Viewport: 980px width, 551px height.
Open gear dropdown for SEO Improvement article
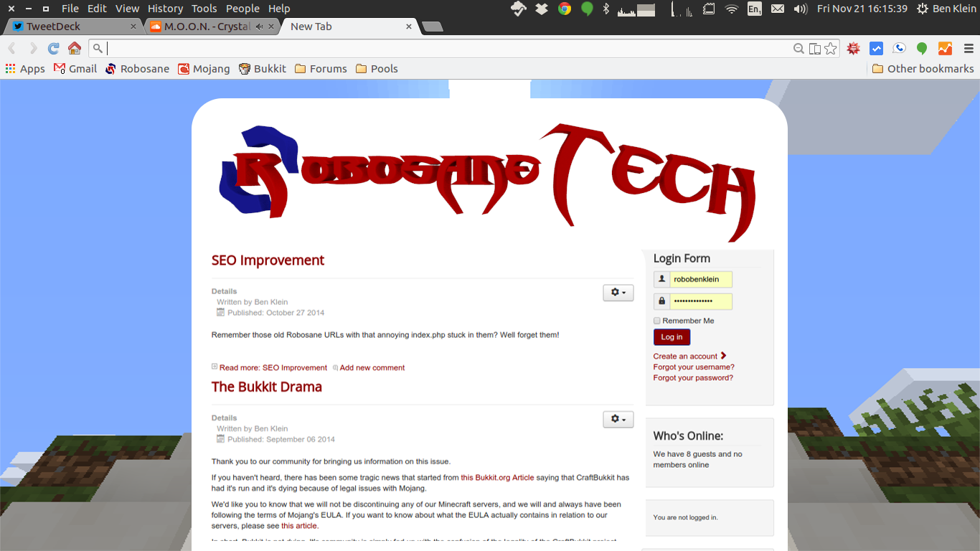tap(618, 292)
